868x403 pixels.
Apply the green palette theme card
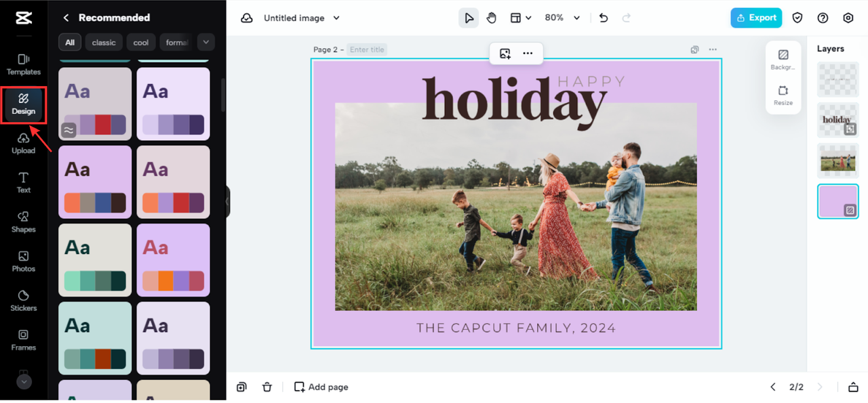click(95, 260)
